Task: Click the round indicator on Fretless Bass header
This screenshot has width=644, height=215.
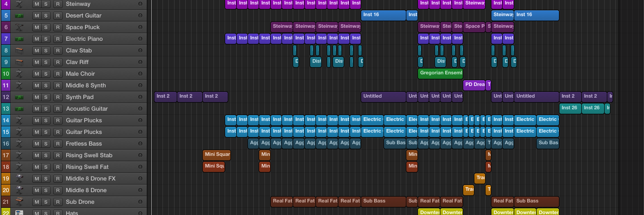Action: (x=140, y=143)
